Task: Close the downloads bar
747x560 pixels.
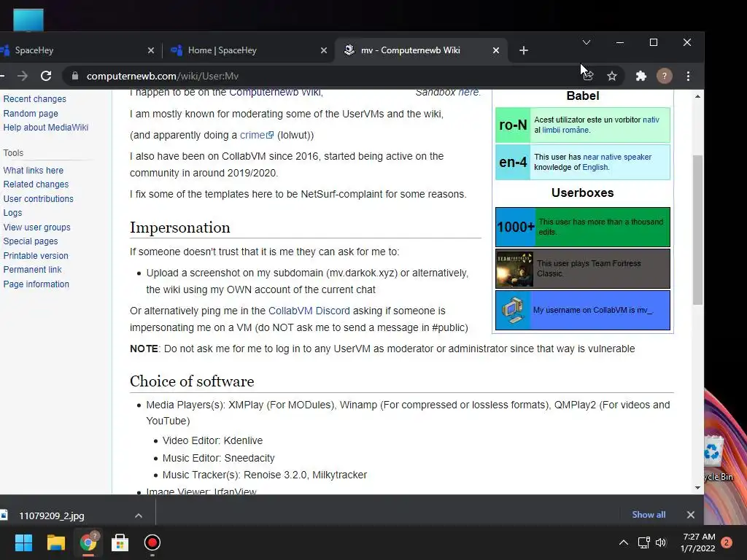Action: [691, 515]
